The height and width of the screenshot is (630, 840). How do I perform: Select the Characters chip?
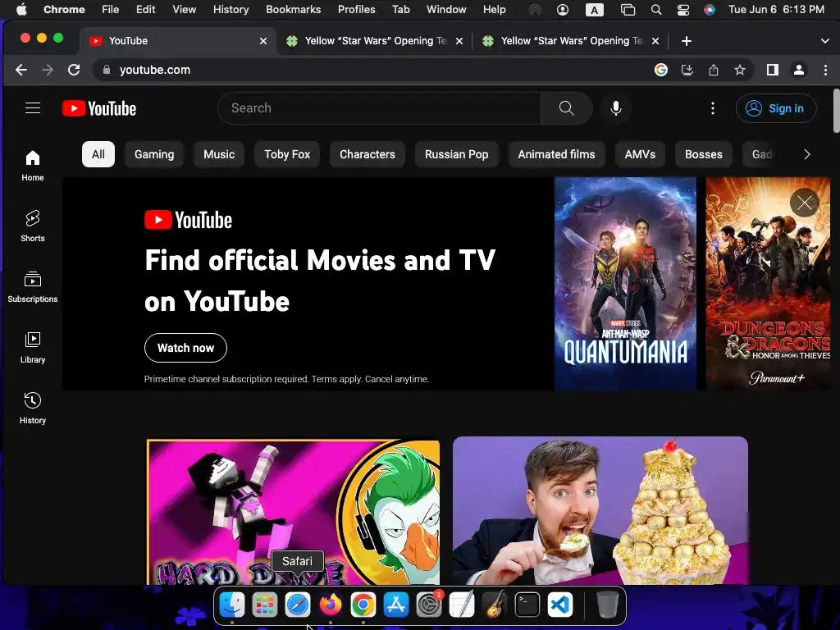[x=367, y=154]
